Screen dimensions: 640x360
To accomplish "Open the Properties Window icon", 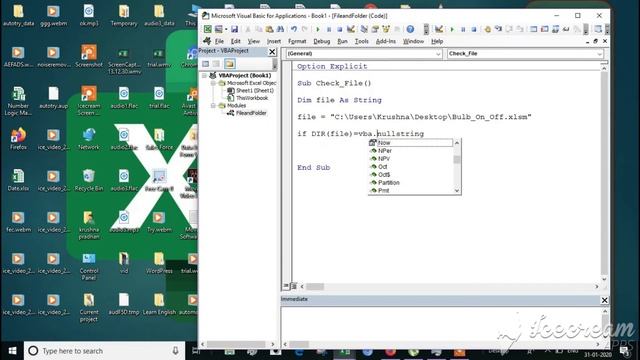I will [x=375, y=29].
